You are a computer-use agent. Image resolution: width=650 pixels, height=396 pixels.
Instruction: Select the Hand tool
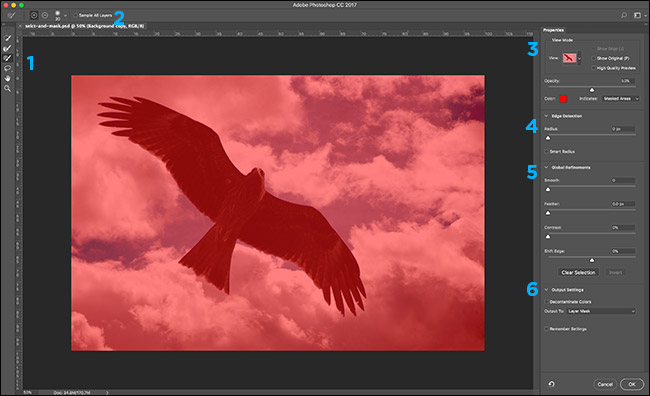7,78
